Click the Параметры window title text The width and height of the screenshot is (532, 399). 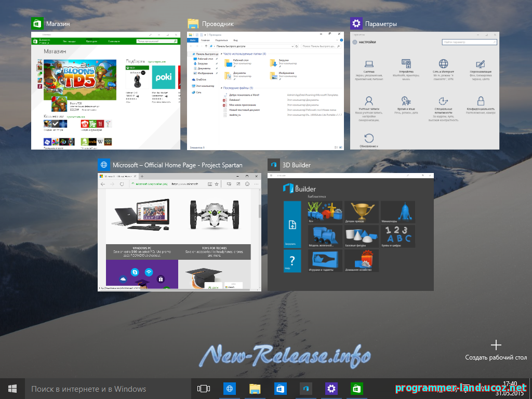pyautogui.click(x=381, y=24)
